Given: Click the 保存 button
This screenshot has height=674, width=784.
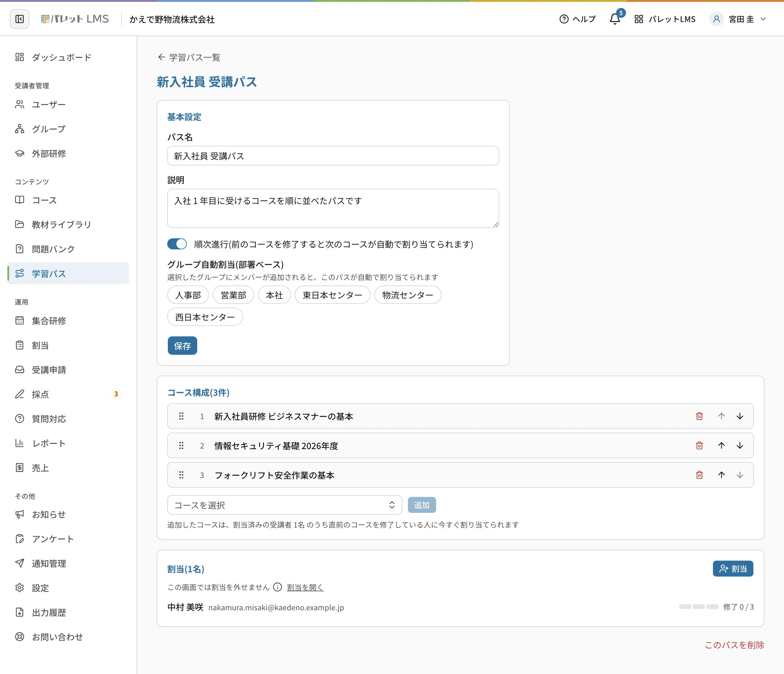Looking at the screenshot, I should click(183, 346).
